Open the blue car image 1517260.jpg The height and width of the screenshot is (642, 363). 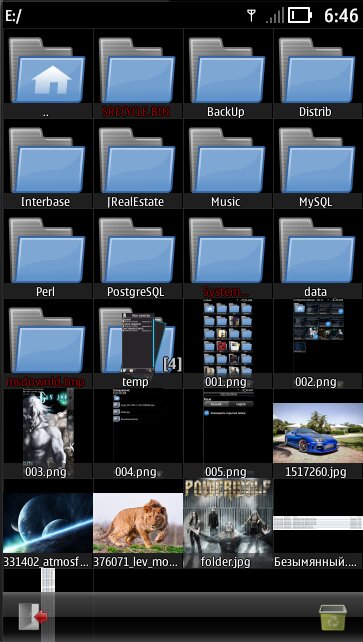click(x=318, y=433)
